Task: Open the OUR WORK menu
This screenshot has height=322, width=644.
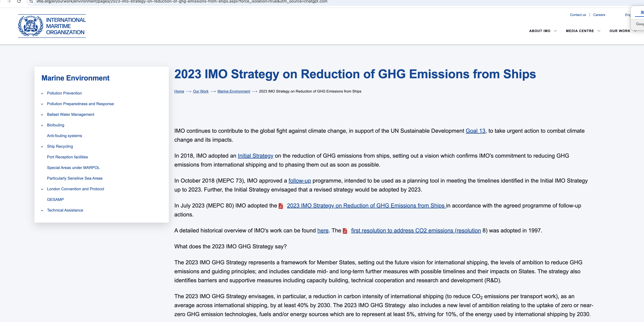Action: coord(620,31)
